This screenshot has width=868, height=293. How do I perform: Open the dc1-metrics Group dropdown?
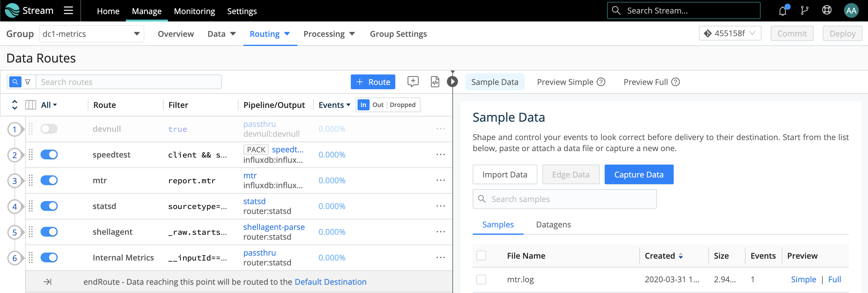[91, 34]
